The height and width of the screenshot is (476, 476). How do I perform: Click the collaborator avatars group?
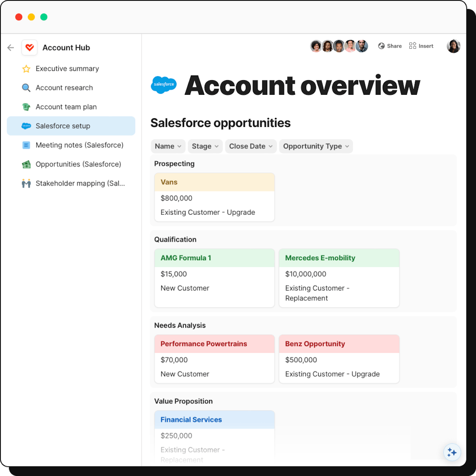pos(339,46)
